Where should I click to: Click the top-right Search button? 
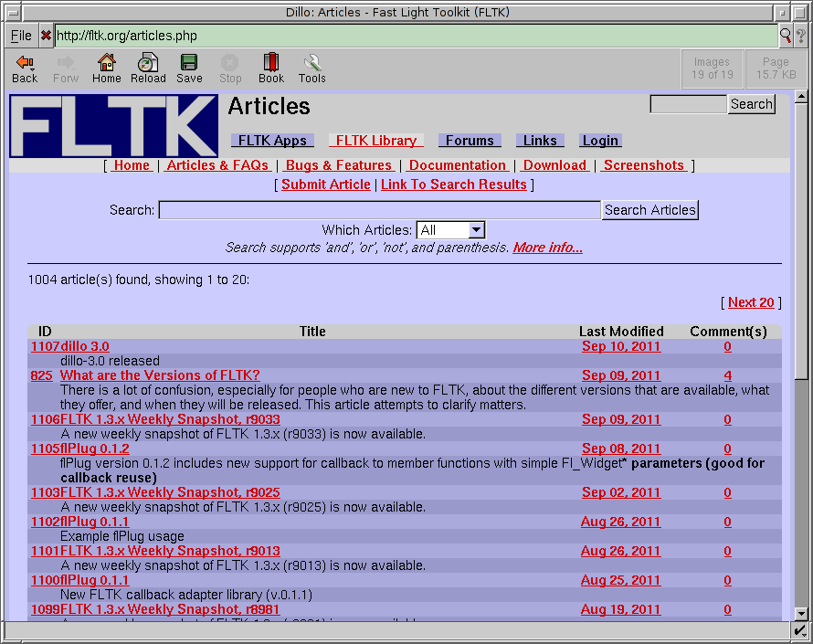(x=751, y=104)
